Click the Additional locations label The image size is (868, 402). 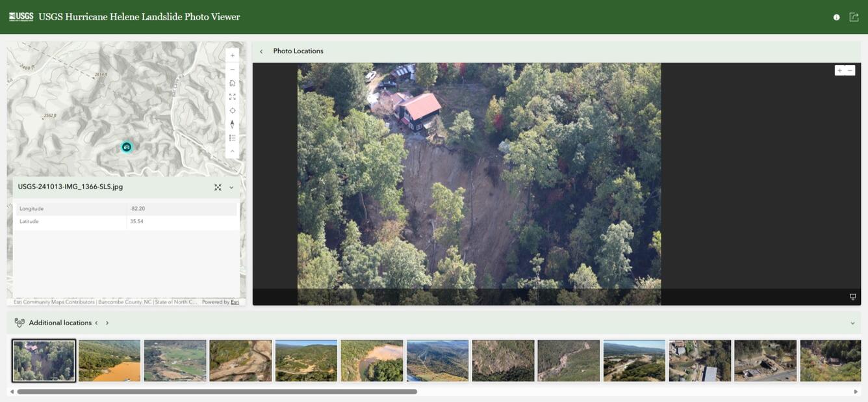60,323
